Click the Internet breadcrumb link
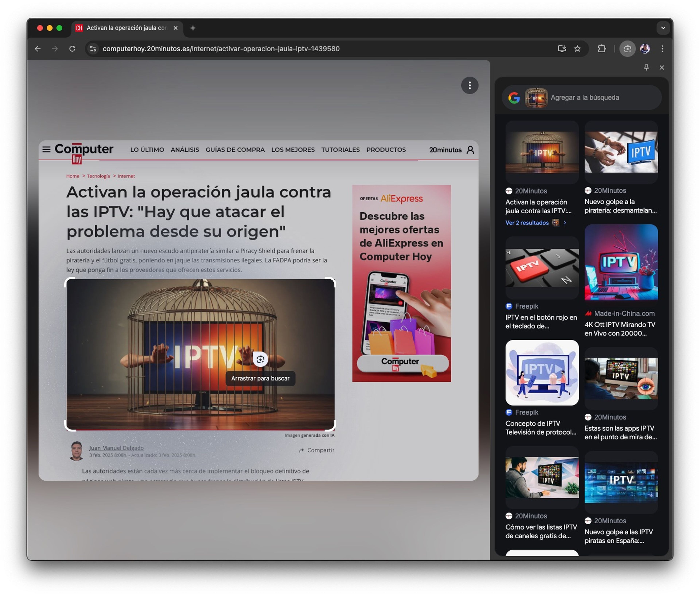Image resolution: width=700 pixels, height=596 pixels. [x=126, y=176]
